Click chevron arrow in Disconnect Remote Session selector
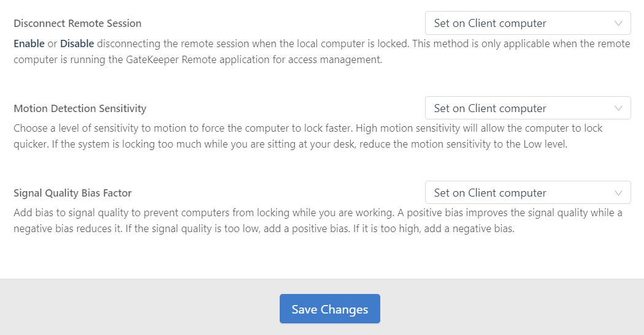This screenshot has width=644, height=335. pyautogui.click(x=618, y=23)
